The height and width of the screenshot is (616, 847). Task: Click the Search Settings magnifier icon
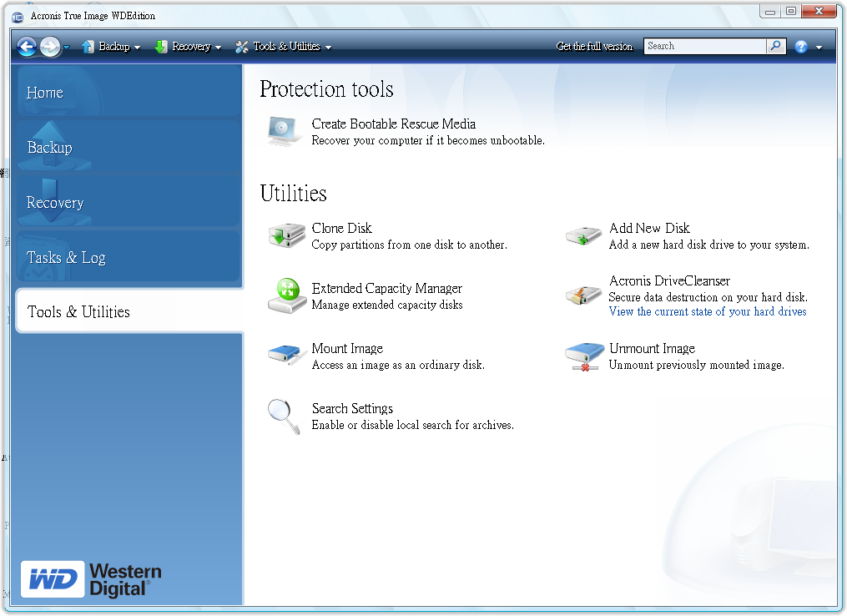[284, 417]
